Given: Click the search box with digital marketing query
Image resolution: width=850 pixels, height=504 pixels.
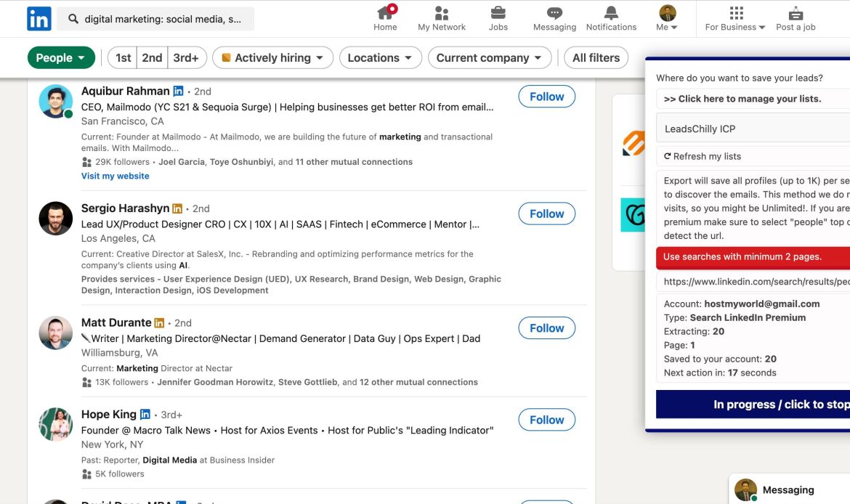Looking at the screenshot, I should [155, 19].
